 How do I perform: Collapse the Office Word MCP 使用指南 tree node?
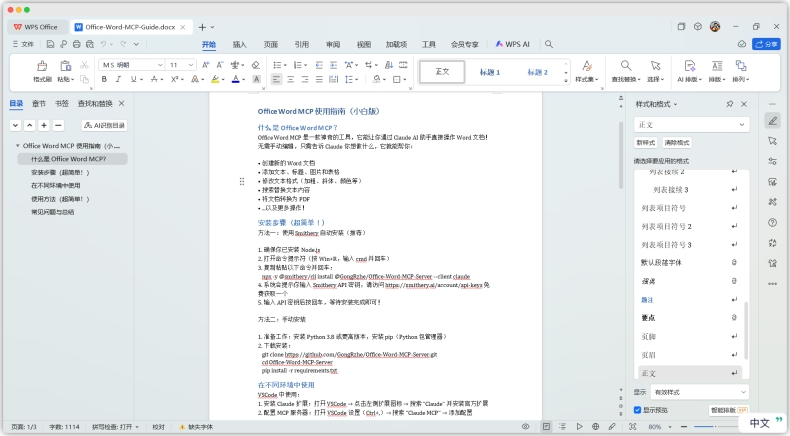[x=18, y=146]
